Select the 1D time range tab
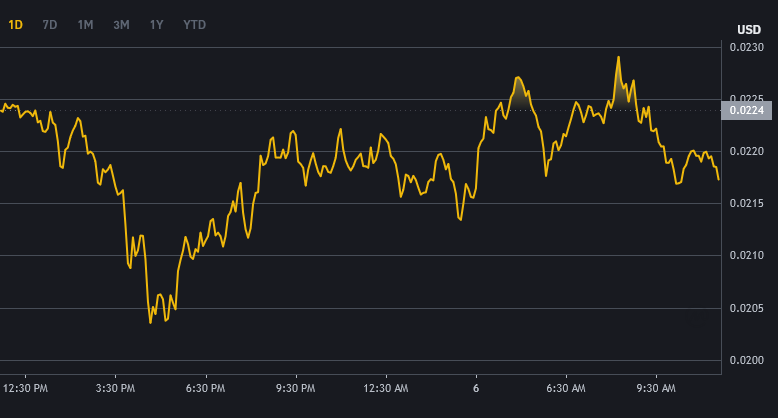The height and width of the screenshot is (418, 778). pyautogui.click(x=15, y=25)
